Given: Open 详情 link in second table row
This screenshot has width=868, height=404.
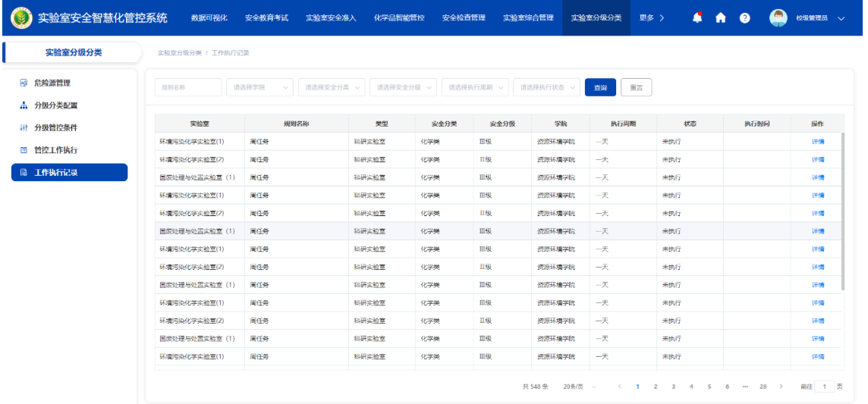Looking at the screenshot, I should pos(818,159).
